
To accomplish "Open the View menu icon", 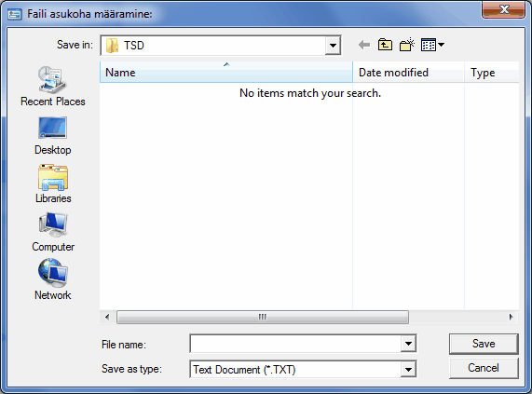I will 432,45.
